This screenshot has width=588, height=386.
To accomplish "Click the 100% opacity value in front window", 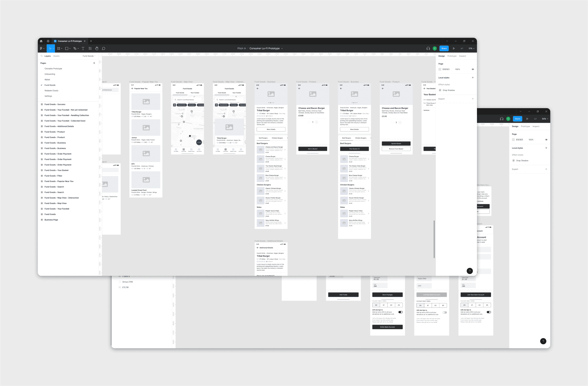I will (x=458, y=69).
